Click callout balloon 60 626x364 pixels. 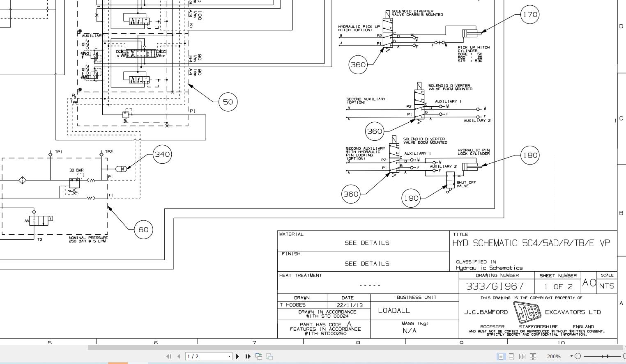pos(143,229)
